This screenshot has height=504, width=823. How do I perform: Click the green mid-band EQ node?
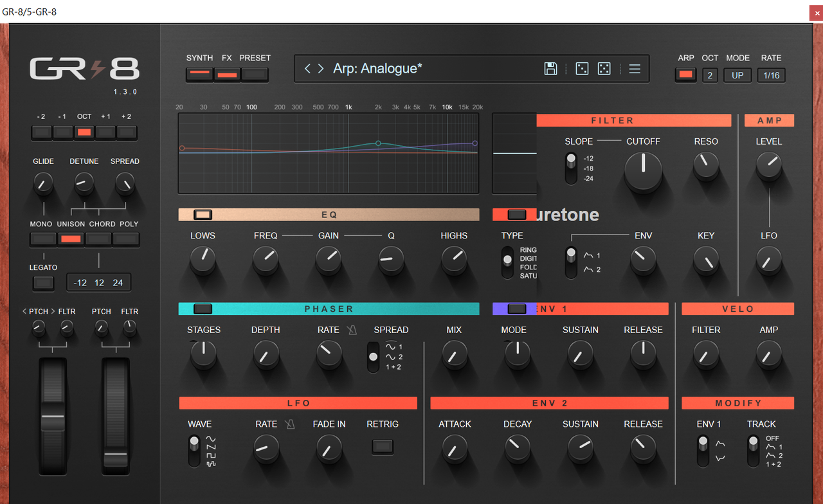coord(378,143)
